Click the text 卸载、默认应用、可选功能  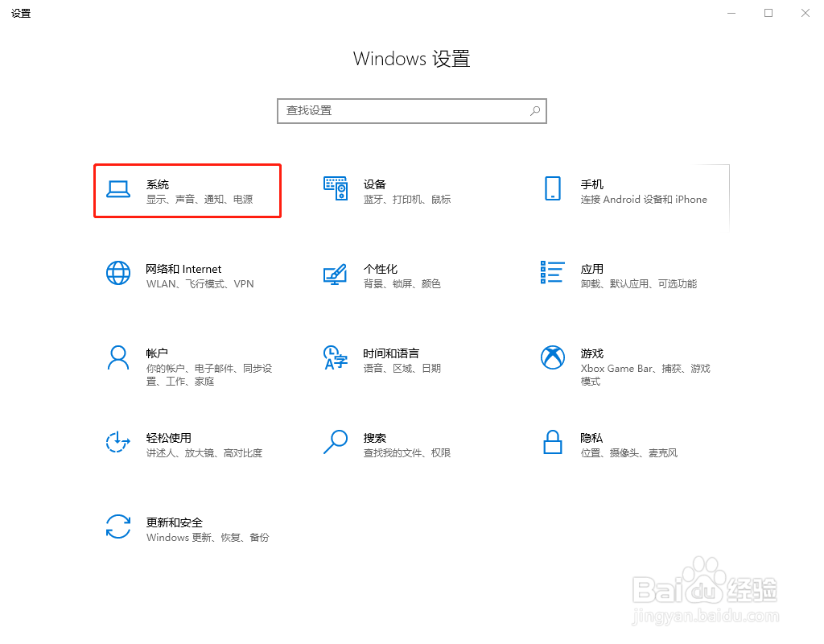click(x=639, y=284)
